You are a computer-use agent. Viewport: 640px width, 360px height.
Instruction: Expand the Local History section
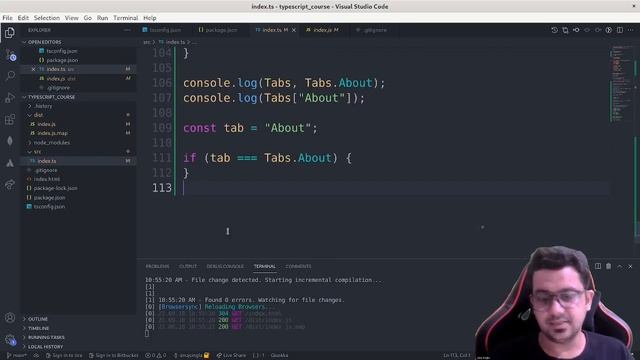78,347
